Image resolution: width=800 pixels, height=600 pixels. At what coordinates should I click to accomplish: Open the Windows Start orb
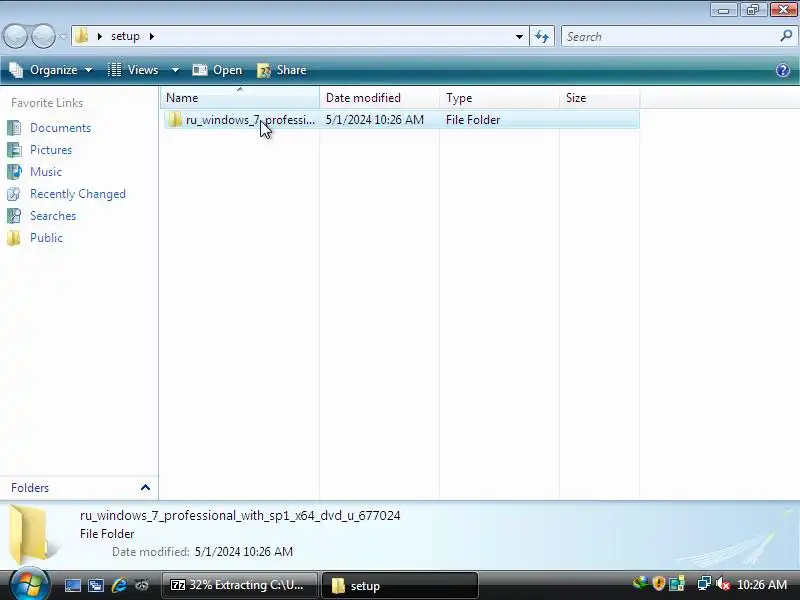30,585
